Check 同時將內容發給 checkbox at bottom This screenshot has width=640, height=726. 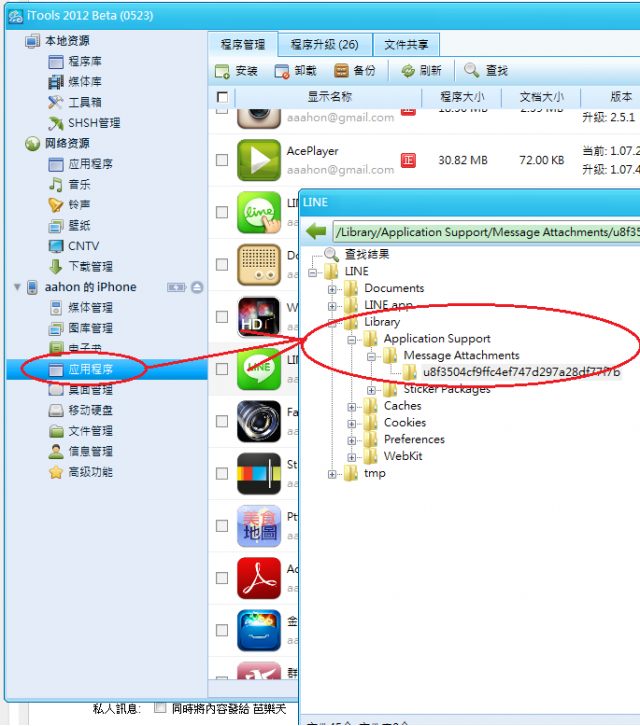tap(160, 708)
